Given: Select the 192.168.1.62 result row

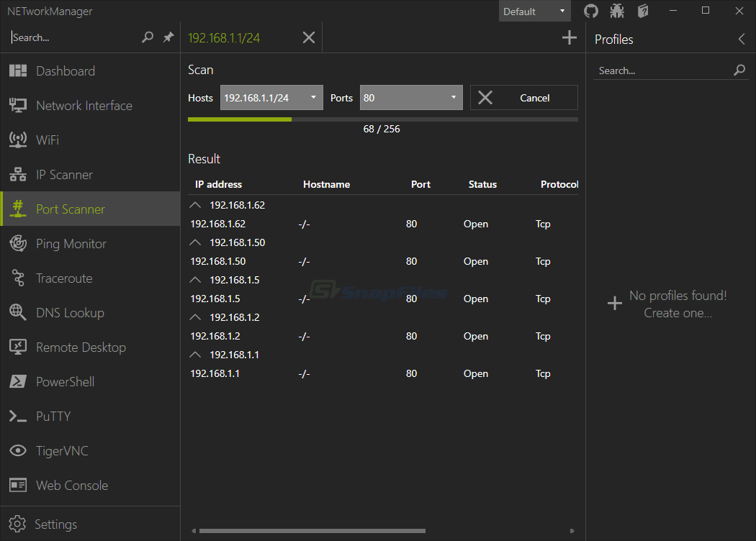Looking at the screenshot, I should pyautogui.click(x=383, y=224).
